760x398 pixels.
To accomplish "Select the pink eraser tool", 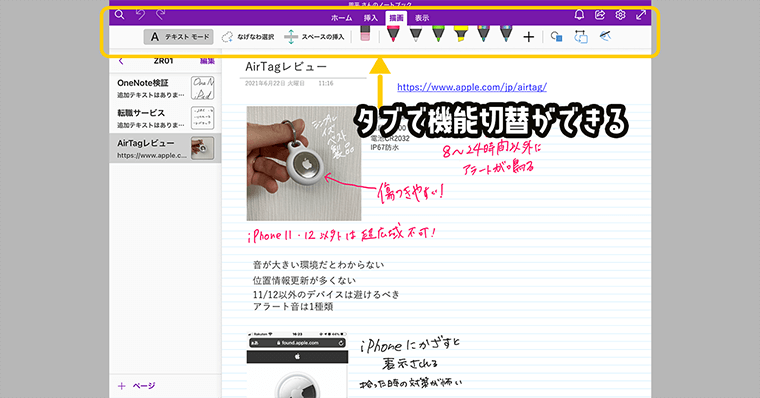I will tap(365, 34).
